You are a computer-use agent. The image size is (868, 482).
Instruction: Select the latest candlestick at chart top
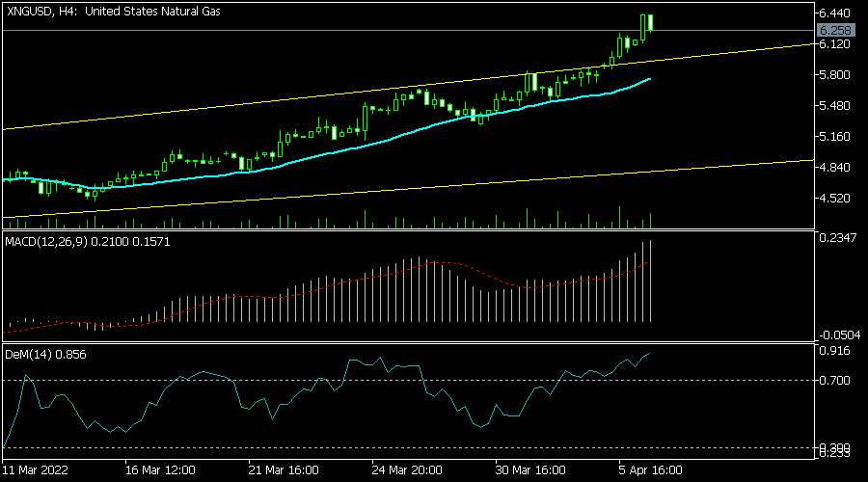(x=650, y=23)
